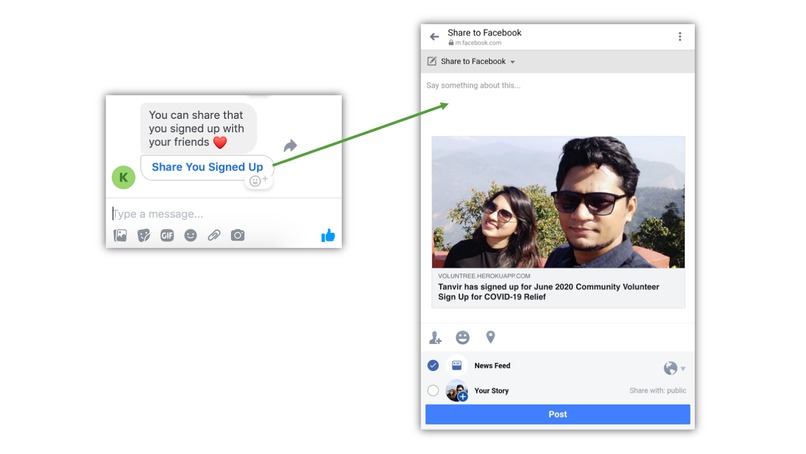This screenshot has width=806, height=454.
Task: Click the VOLUNTREE.HEROKUAPP.COM source text
Action: [484, 276]
